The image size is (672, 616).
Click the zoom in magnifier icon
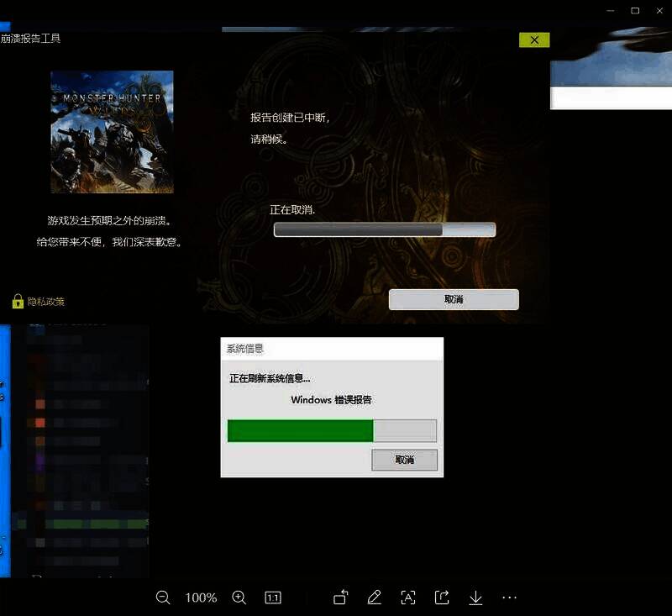239,598
